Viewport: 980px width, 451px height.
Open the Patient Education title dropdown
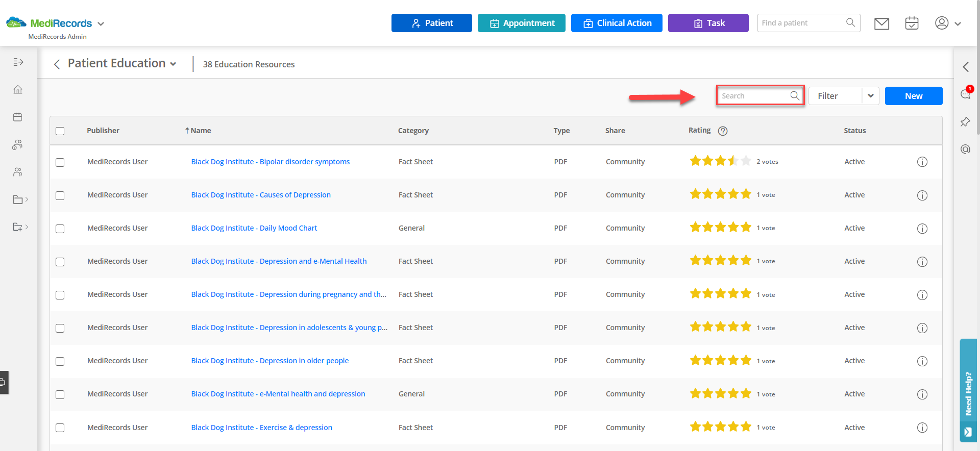(173, 64)
